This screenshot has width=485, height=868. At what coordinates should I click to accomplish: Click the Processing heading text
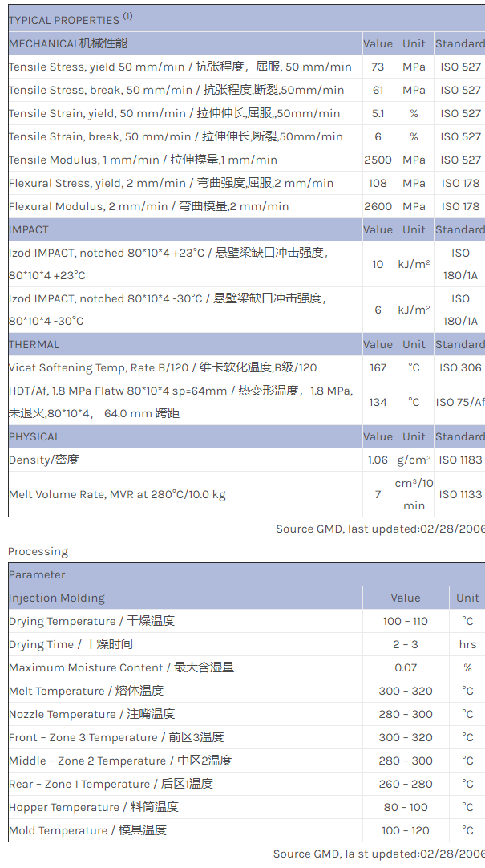[38, 551]
